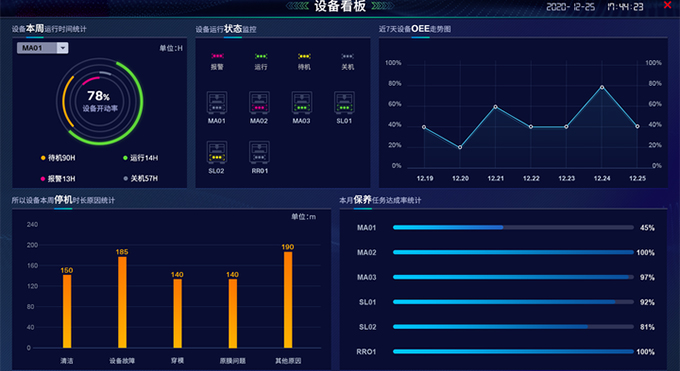Click the green 运行 running status indicator

(x=261, y=56)
